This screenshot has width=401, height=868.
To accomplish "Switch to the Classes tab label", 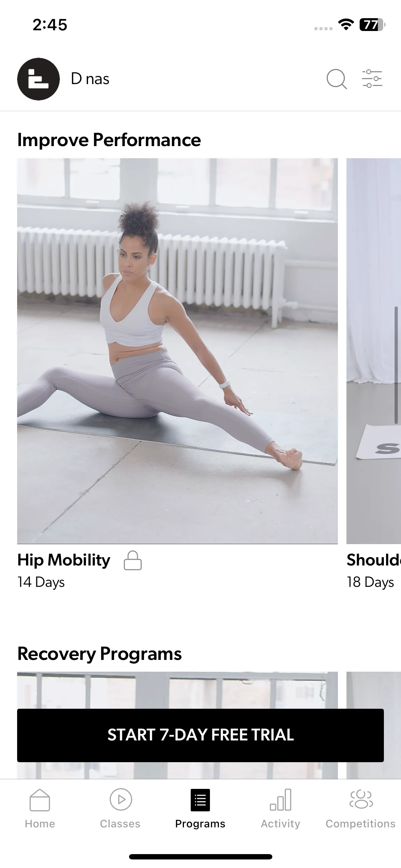I will pos(120,824).
